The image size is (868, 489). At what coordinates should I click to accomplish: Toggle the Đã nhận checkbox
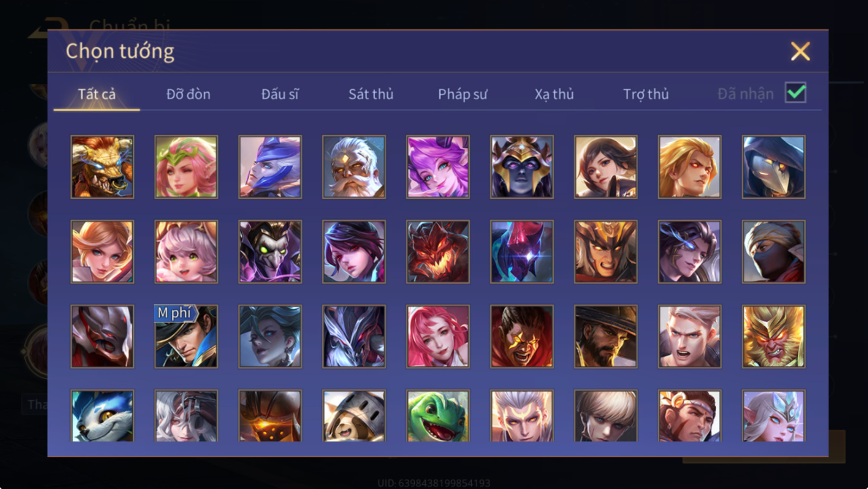click(795, 93)
